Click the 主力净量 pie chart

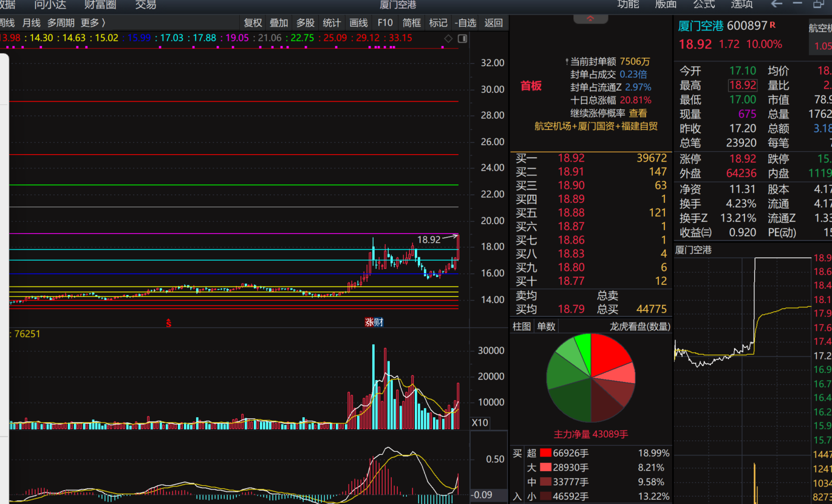[x=591, y=378]
